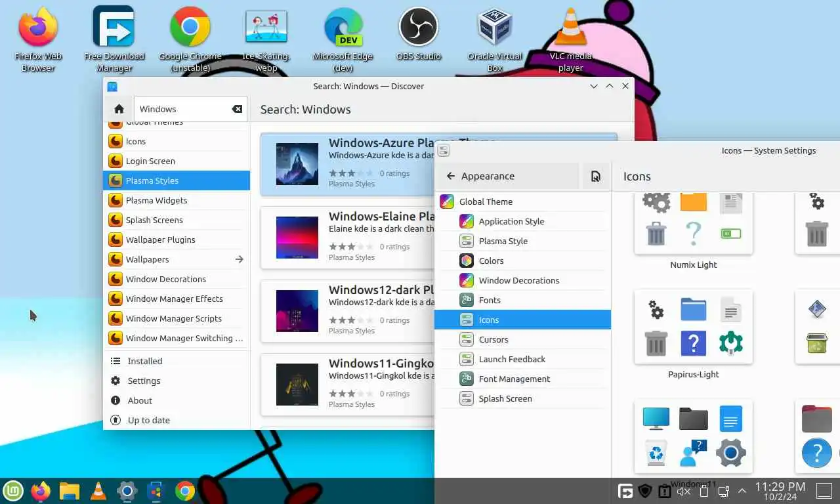Select Windows11 icon theme preview

pos(694,436)
